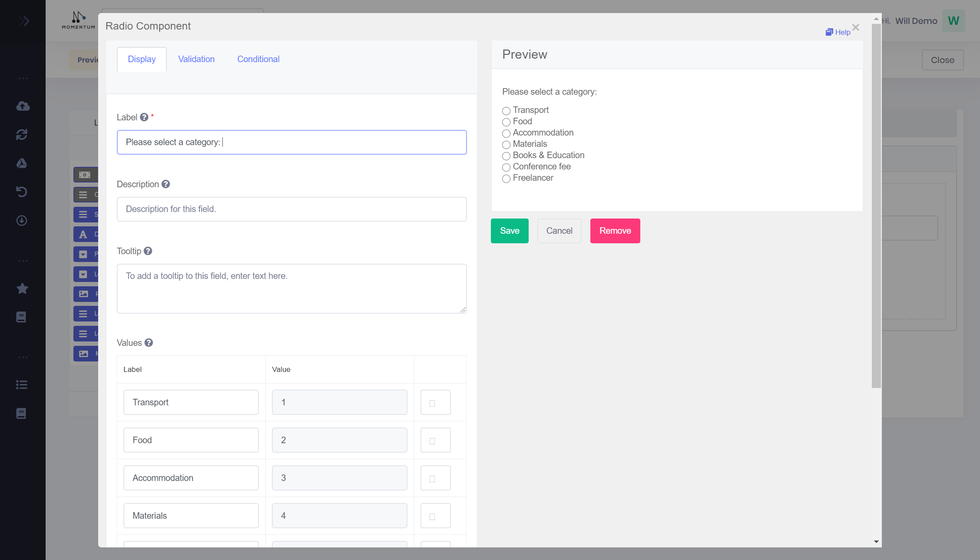Select the Freelancer radio option
The image size is (980, 560).
pyautogui.click(x=506, y=179)
